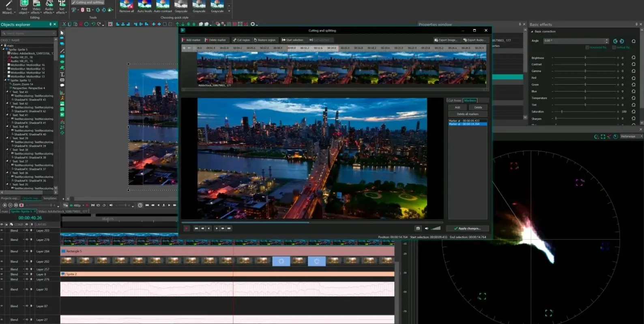Screen dimensions: 644x324
Task: Click the Rectangle 5 clip on the timeline
Action: pos(227,252)
